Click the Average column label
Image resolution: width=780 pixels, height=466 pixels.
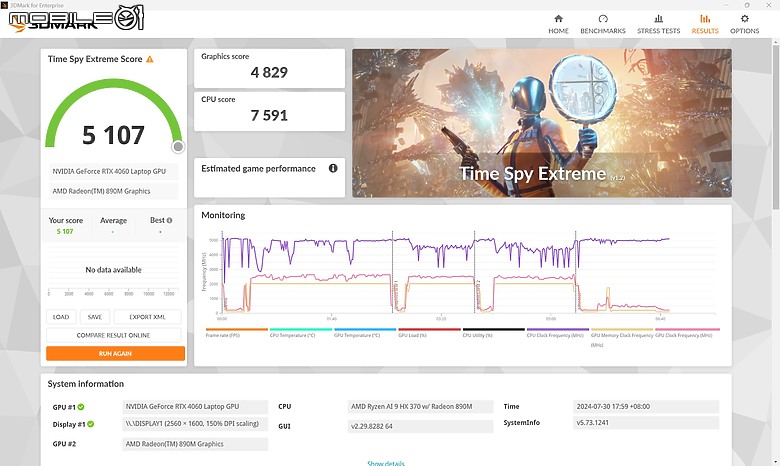(113, 220)
